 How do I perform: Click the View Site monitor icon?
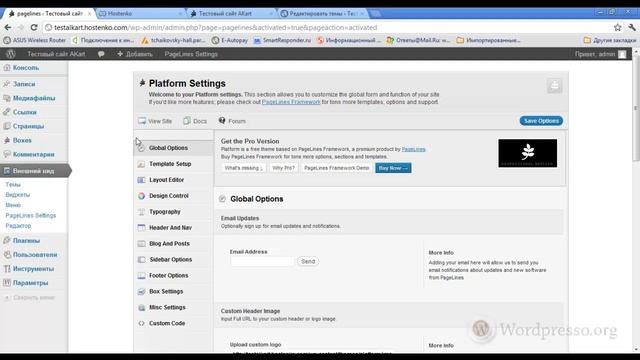tap(142, 121)
